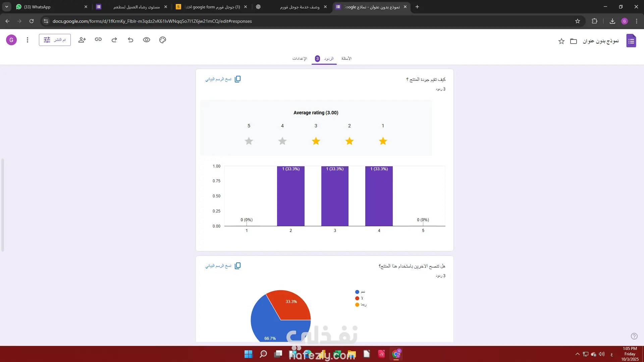This screenshot has height=362, width=644.
Task: Open the theme customization palette icon
Action: (x=163, y=40)
